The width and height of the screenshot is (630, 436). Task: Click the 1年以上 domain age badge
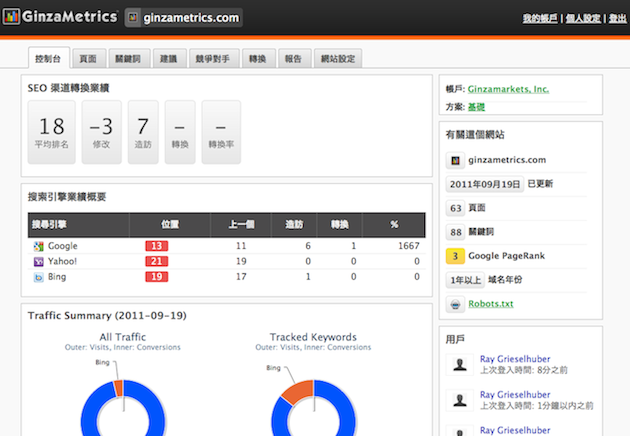click(x=465, y=280)
